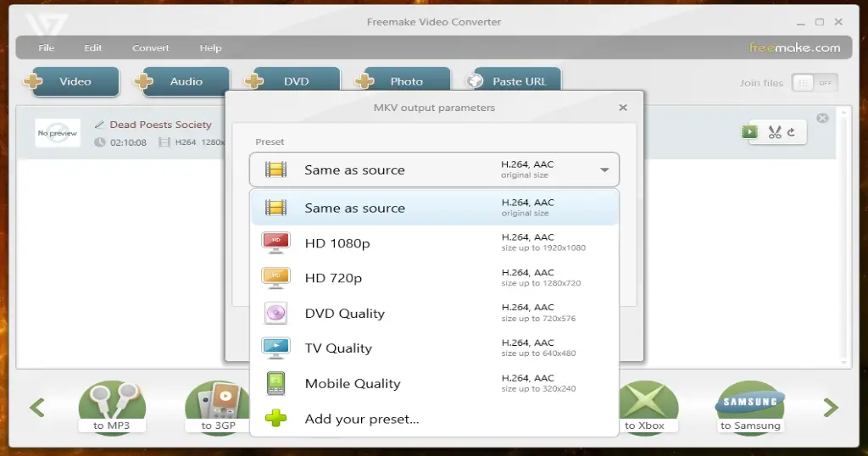Click the HD 720p orange monitor icon
The height and width of the screenshot is (456, 868).
pos(275,278)
